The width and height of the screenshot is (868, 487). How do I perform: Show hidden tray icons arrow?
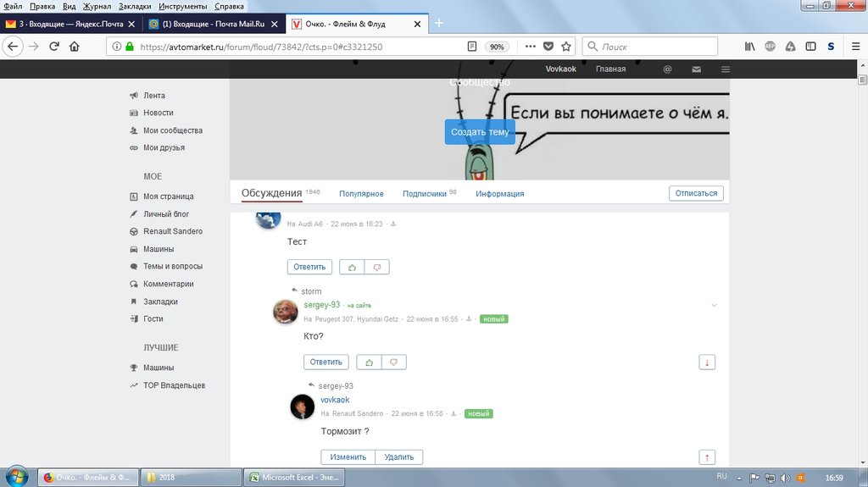(x=739, y=478)
